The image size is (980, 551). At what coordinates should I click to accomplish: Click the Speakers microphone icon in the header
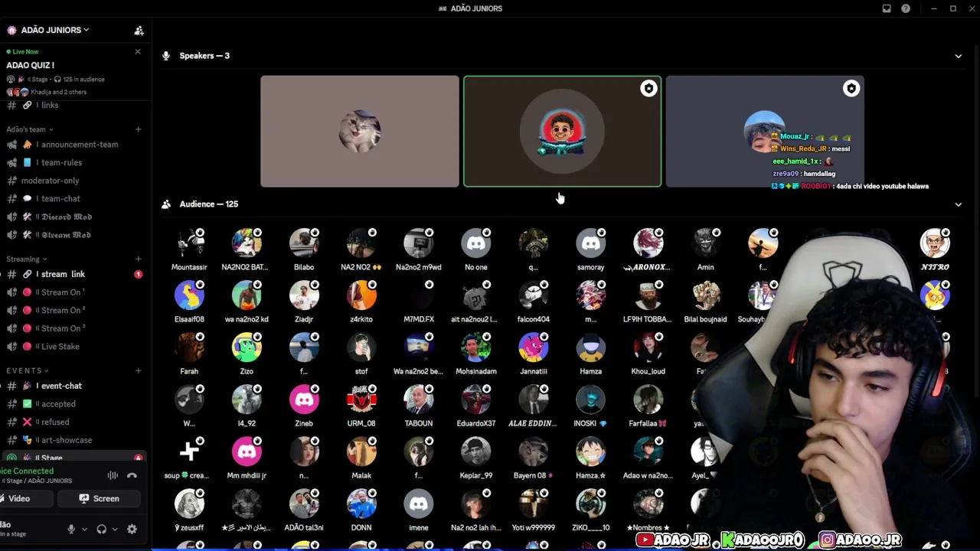pos(166,56)
